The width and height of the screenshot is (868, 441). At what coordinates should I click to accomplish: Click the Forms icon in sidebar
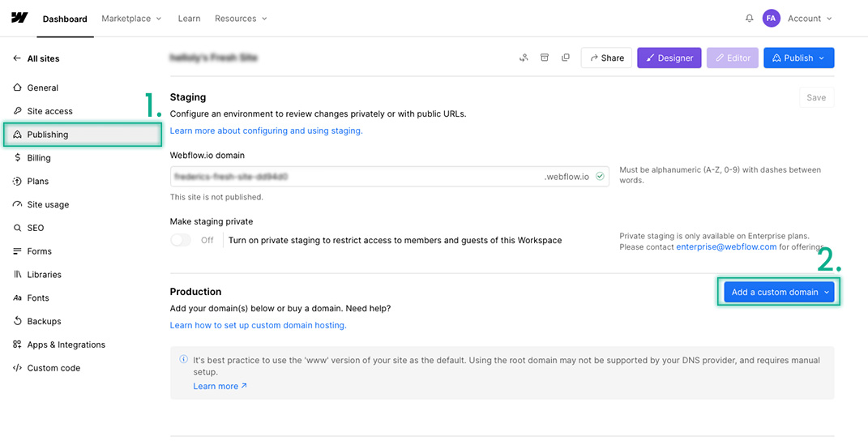[x=16, y=251]
